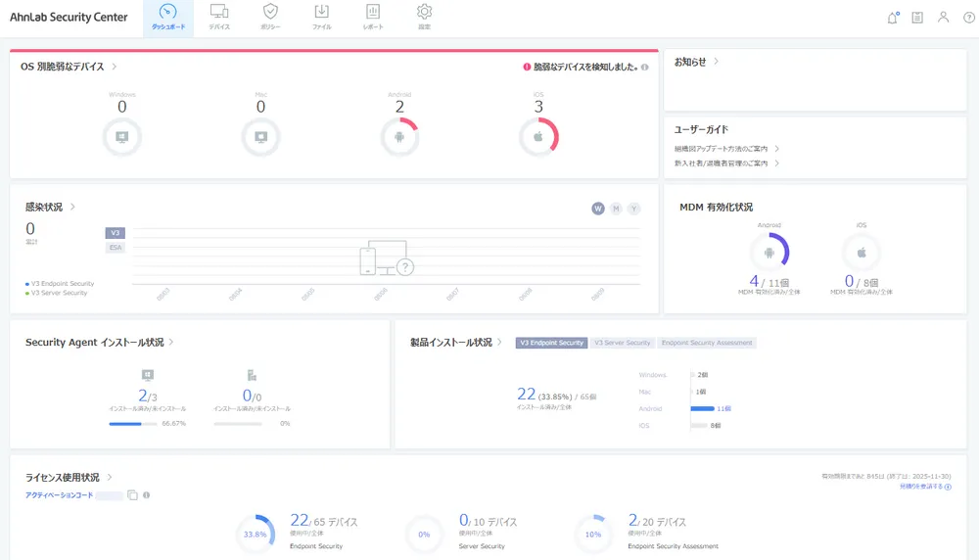Image resolution: width=979 pixels, height=560 pixels.
Task: Switch infection chart to monthly (M) view
Action: click(616, 209)
